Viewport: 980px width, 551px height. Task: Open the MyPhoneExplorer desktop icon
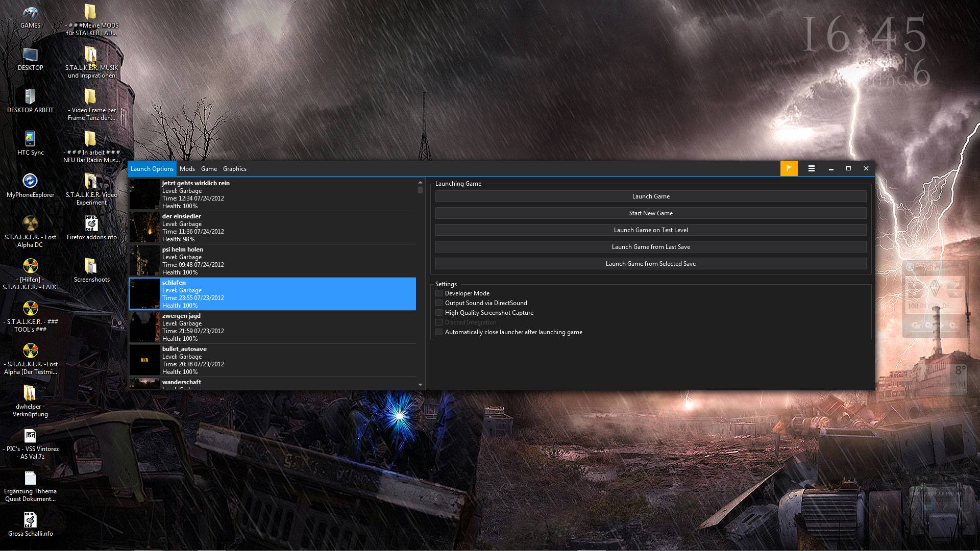click(x=30, y=182)
